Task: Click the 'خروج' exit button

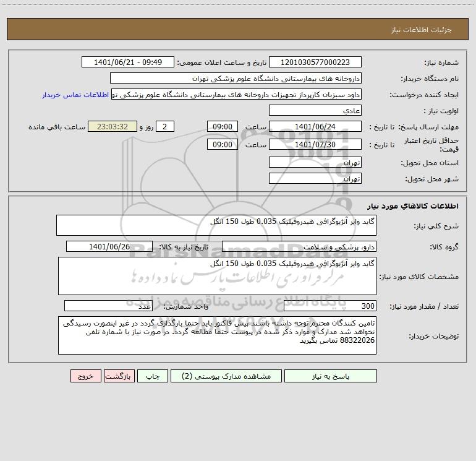Action: (85, 376)
